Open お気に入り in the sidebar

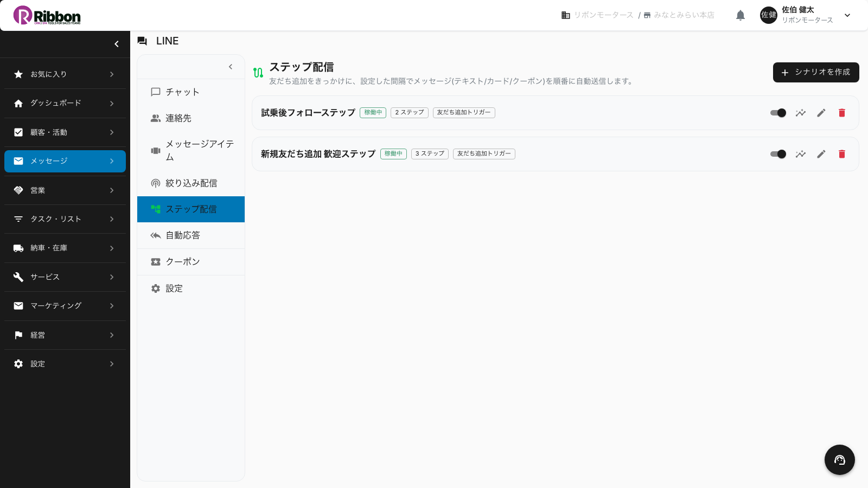pos(65,74)
